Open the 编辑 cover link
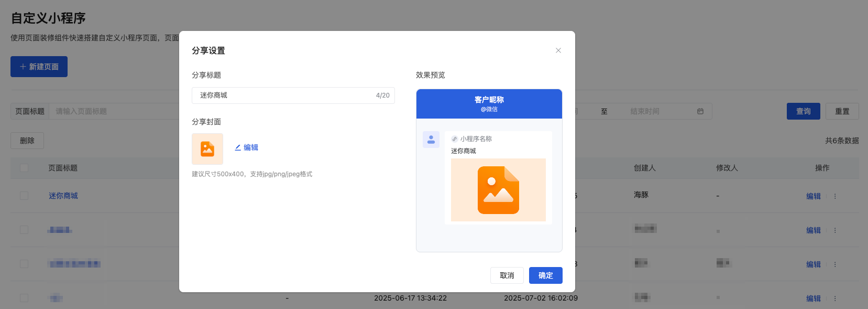The width and height of the screenshot is (868, 309). (246, 147)
